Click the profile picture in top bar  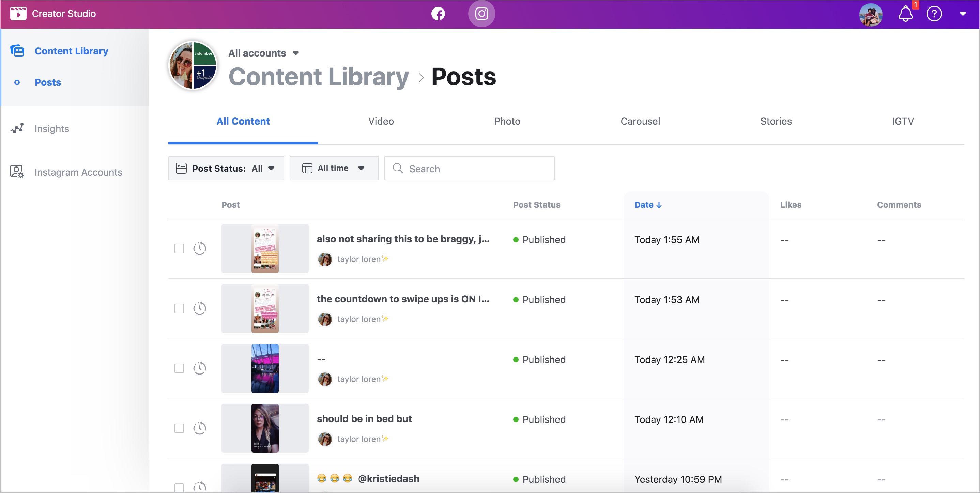pyautogui.click(x=870, y=15)
